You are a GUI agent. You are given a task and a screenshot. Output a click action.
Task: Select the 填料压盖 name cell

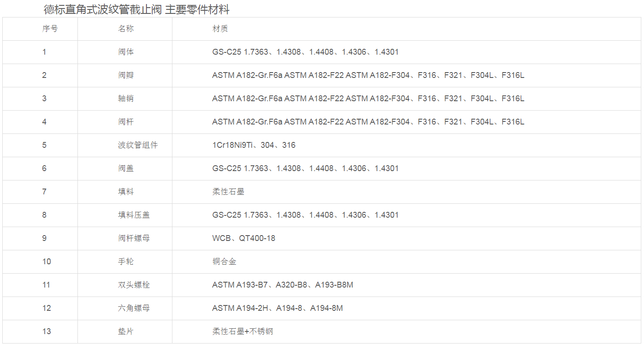point(134,215)
